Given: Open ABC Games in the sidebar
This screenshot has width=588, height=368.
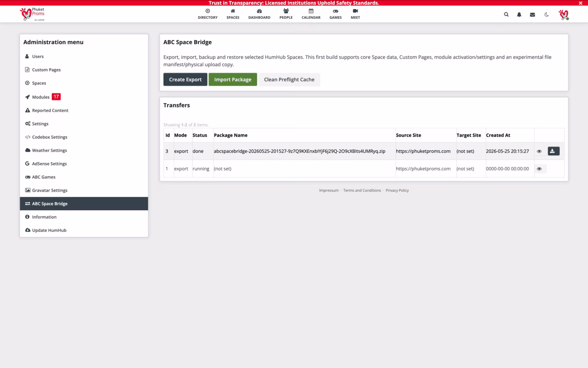Looking at the screenshot, I should (x=84, y=177).
